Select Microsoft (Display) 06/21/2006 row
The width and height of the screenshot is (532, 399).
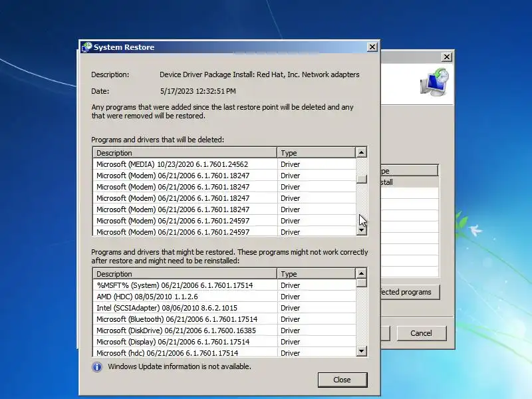pyautogui.click(x=224, y=342)
